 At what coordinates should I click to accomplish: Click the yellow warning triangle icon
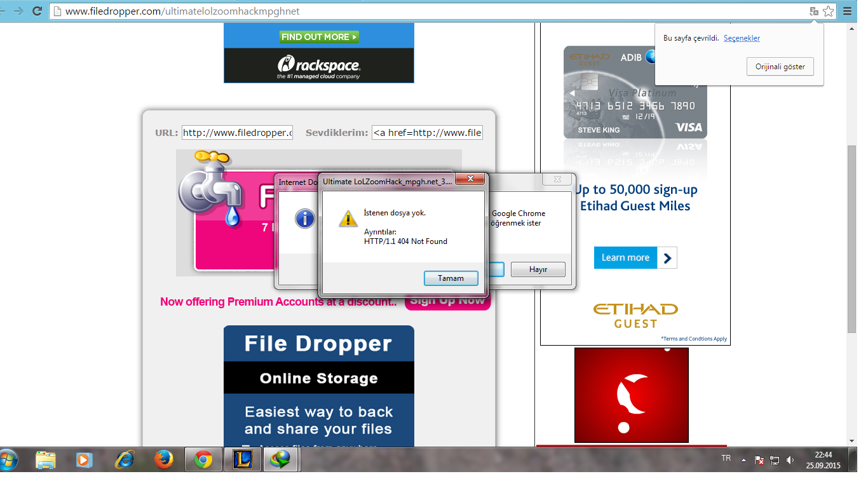point(348,219)
